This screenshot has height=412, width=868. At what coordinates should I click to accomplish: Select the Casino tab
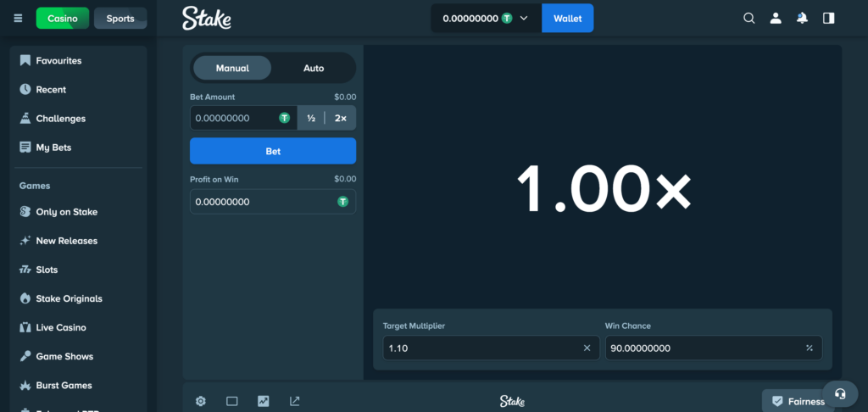coord(63,19)
